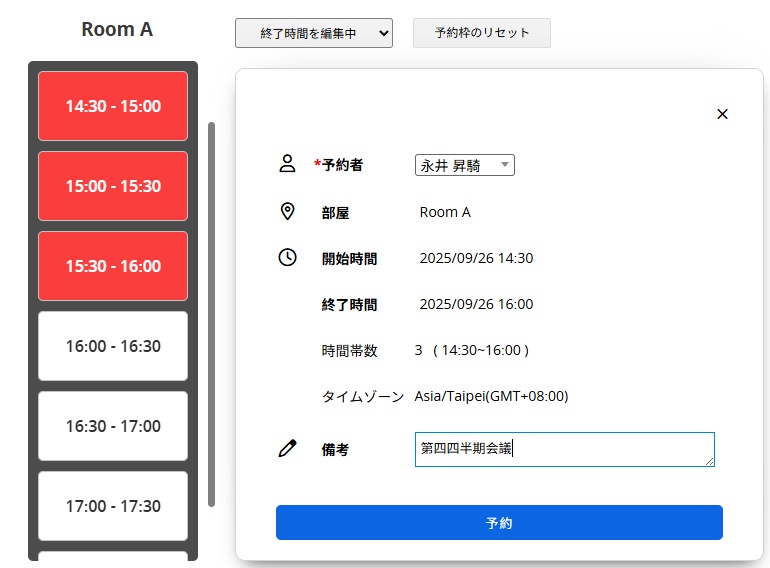Screen dimensions: 770x568
Task: Select the 16:30 - 17:00 time slot
Action: click(113, 426)
